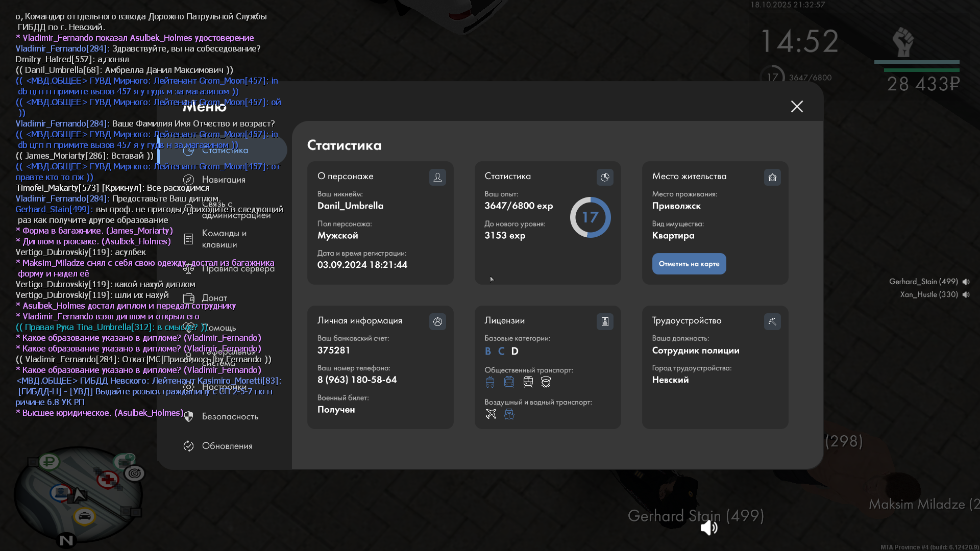Click the speaker icon next to Gerhard_Stain
This screenshot has width=980, height=551.
pos(966,282)
